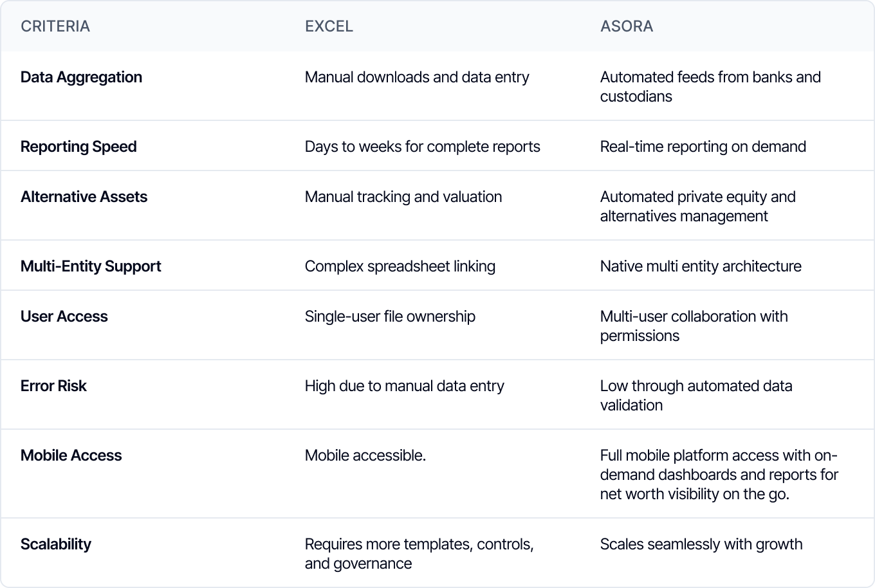Click 'High due to manual data entry'
Screen dimensions: 875x588
pos(405,386)
